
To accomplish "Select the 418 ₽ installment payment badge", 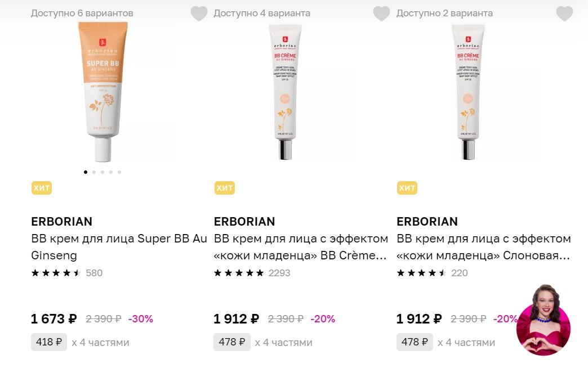I will tap(48, 342).
